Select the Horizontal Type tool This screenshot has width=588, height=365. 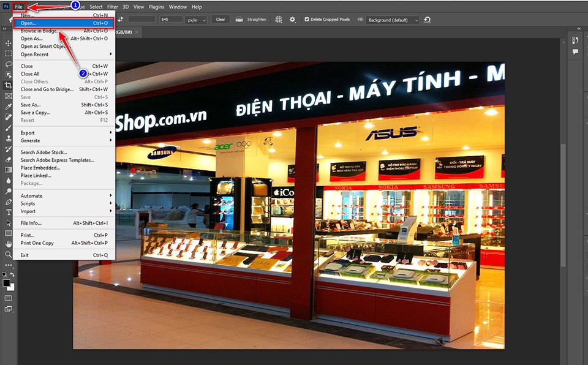pos(8,213)
